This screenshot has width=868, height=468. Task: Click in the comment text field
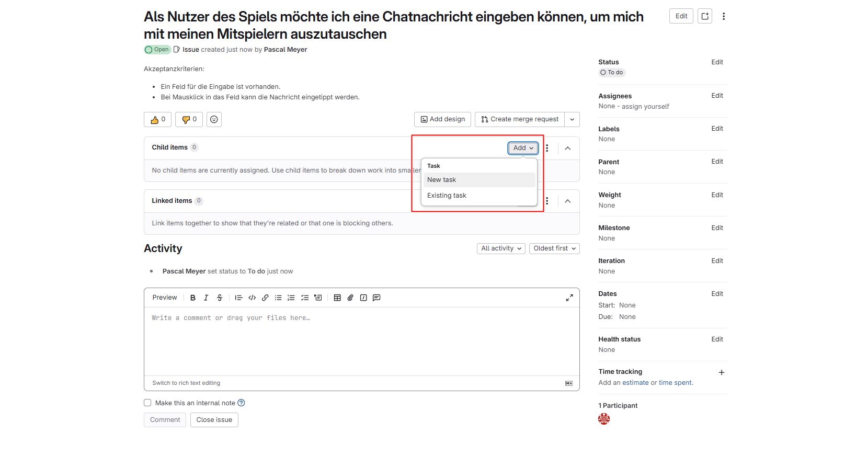tap(361, 340)
